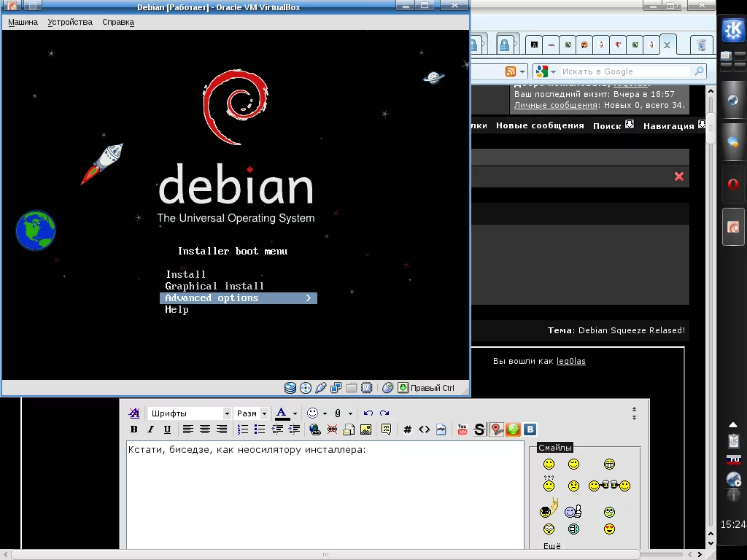This screenshot has width=747, height=560.
Task: Open the Устройства menu in VirtualBox
Action: (70, 22)
